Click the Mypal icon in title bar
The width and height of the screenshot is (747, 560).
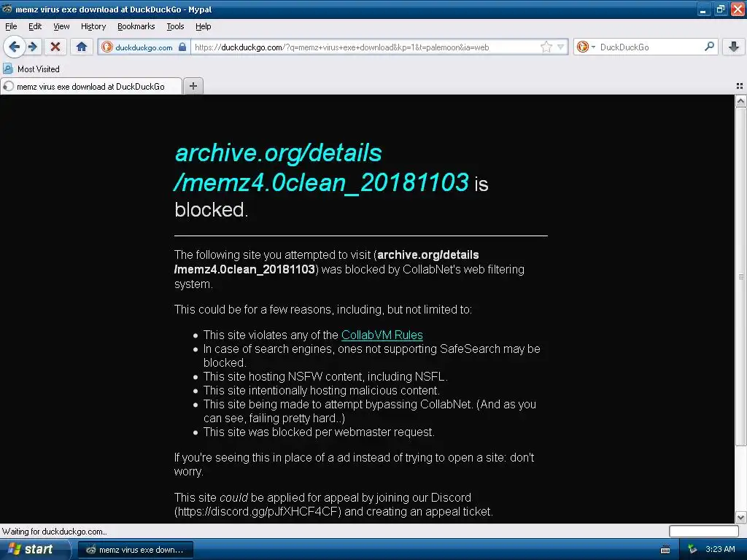point(7,9)
